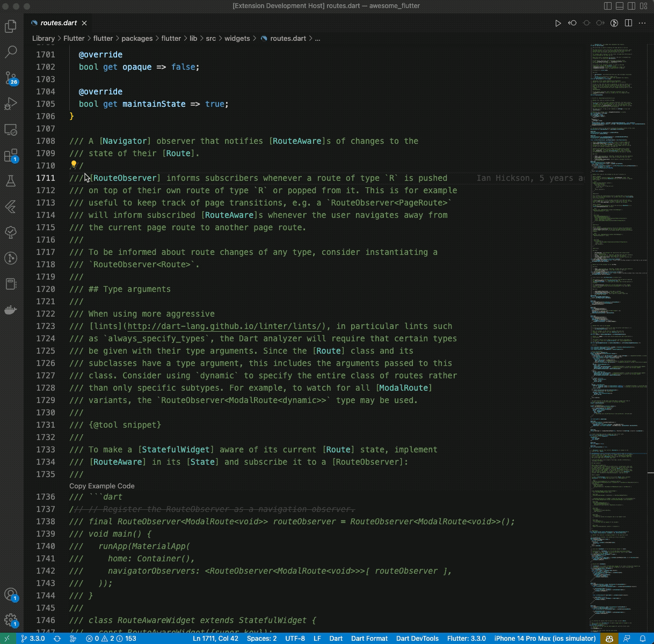
Task: Expand the Library breadcrumb
Action: (x=43, y=38)
